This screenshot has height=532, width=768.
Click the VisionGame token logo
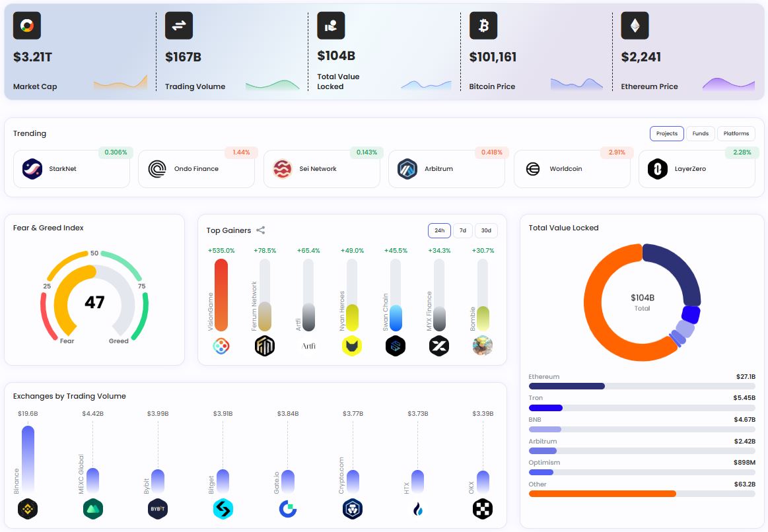221,346
